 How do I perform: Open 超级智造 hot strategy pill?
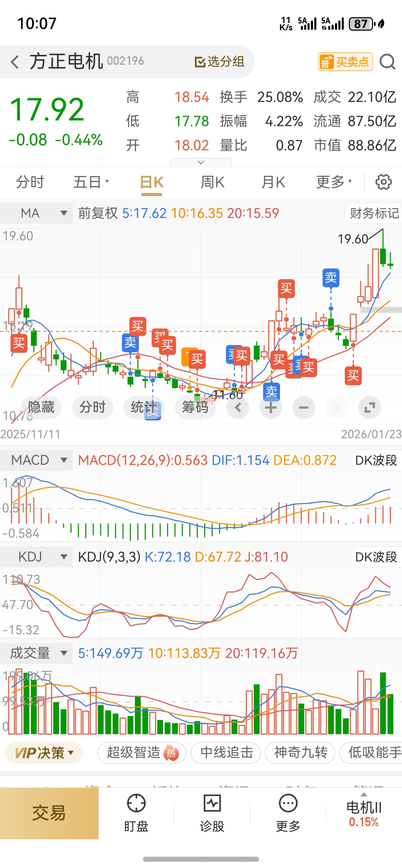pyautogui.click(x=142, y=753)
